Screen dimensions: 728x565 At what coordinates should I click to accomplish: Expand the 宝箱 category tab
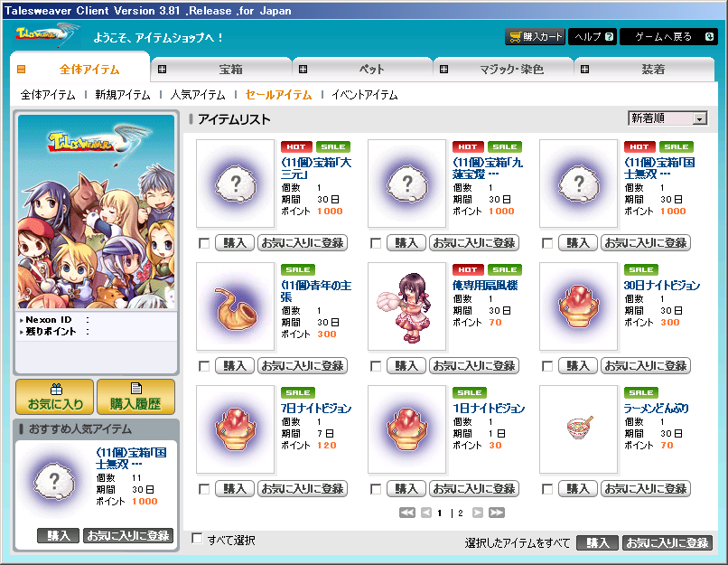click(x=221, y=69)
